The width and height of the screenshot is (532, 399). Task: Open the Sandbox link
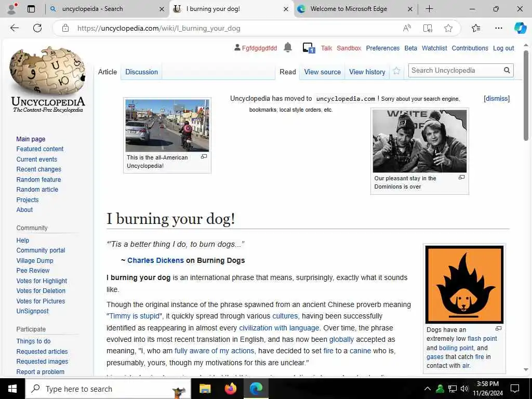point(349,48)
